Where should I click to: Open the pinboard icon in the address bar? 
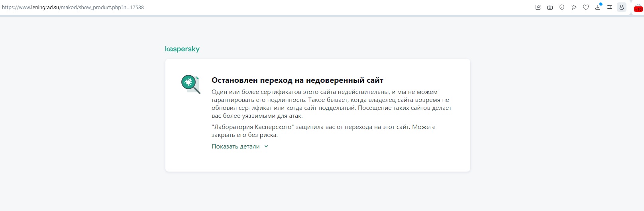pos(538,7)
